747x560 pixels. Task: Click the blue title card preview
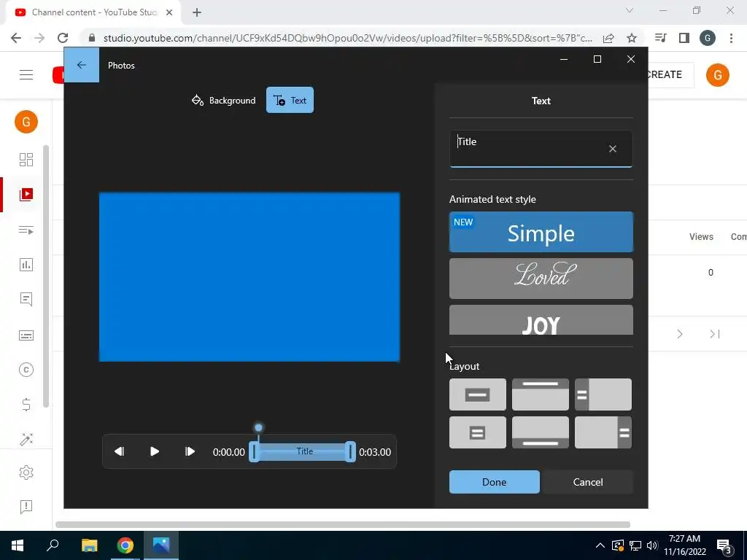[249, 277]
